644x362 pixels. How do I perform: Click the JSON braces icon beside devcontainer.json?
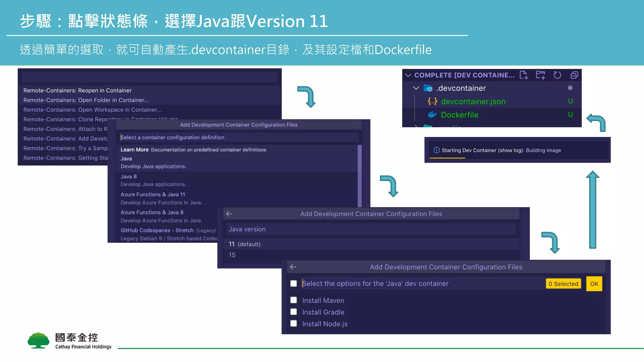(x=432, y=101)
